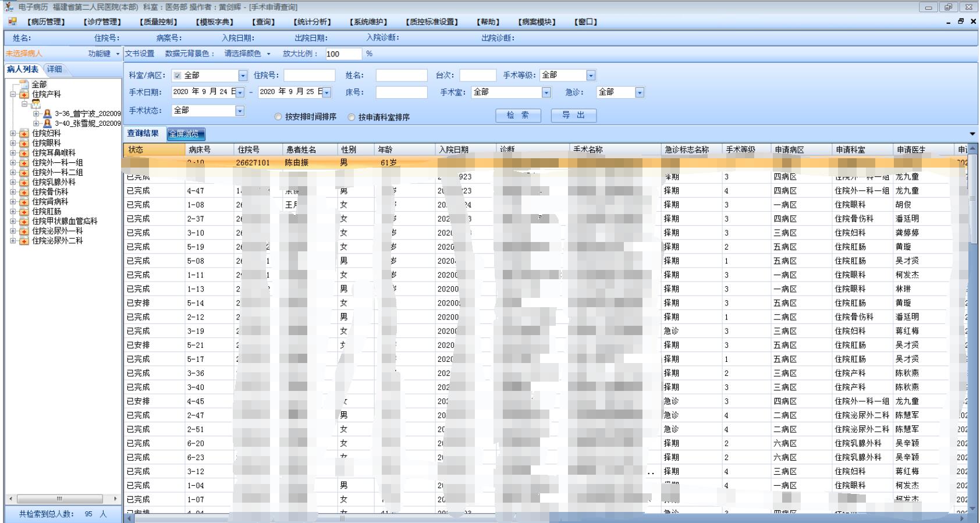Click the application icon in the title bar
The width and height of the screenshot is (980, 523).
tap(9, 7)
